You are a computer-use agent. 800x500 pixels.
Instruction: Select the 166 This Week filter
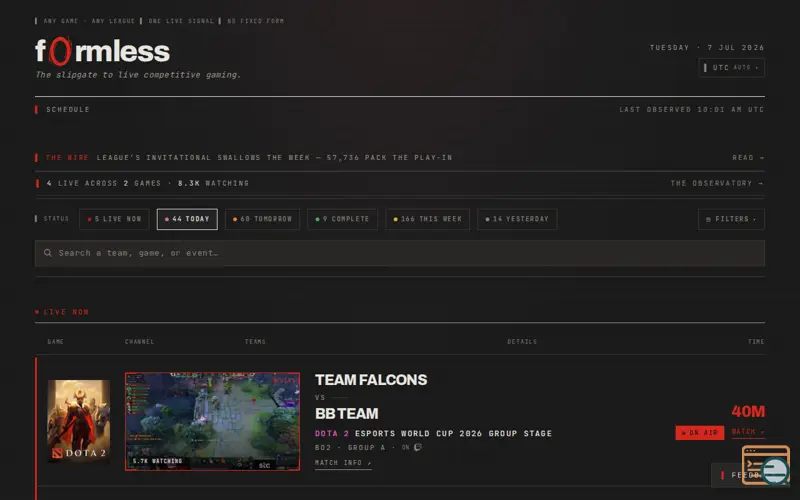[428, 219]
